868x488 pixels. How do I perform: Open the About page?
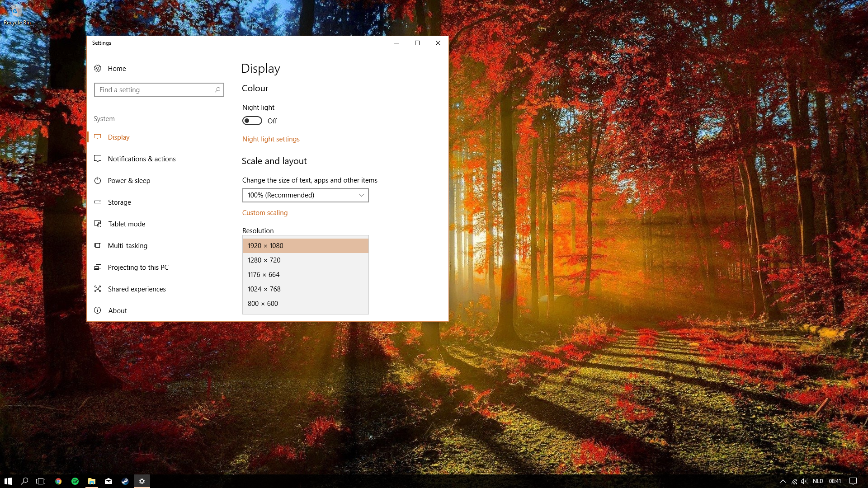click(118, 311)
